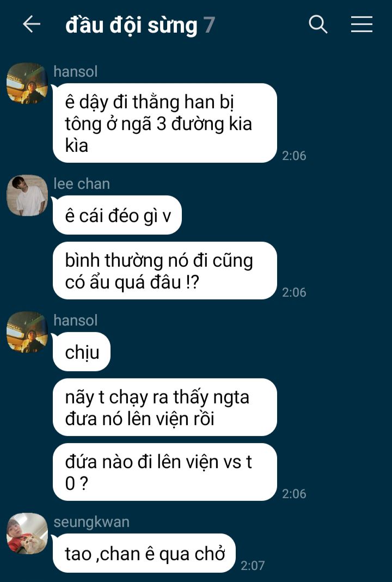This screenshot has height=582, width=392.
Task: Open the hamburger menu icon
Action: (x=362, y=24)
